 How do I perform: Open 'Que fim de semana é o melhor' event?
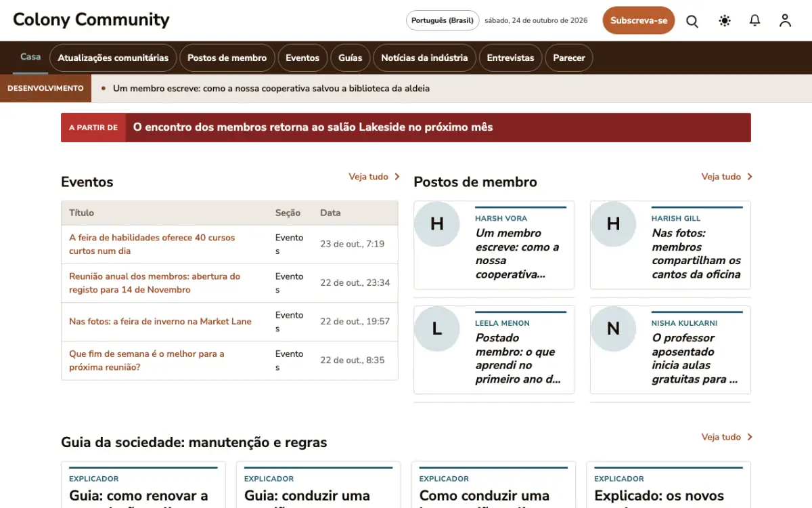tap(147, 360)
